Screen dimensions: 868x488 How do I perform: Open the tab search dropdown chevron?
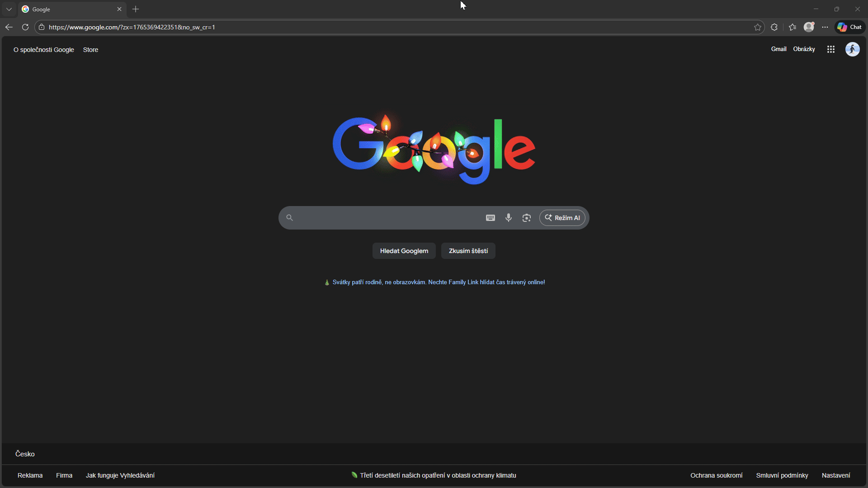pos(9,9)
